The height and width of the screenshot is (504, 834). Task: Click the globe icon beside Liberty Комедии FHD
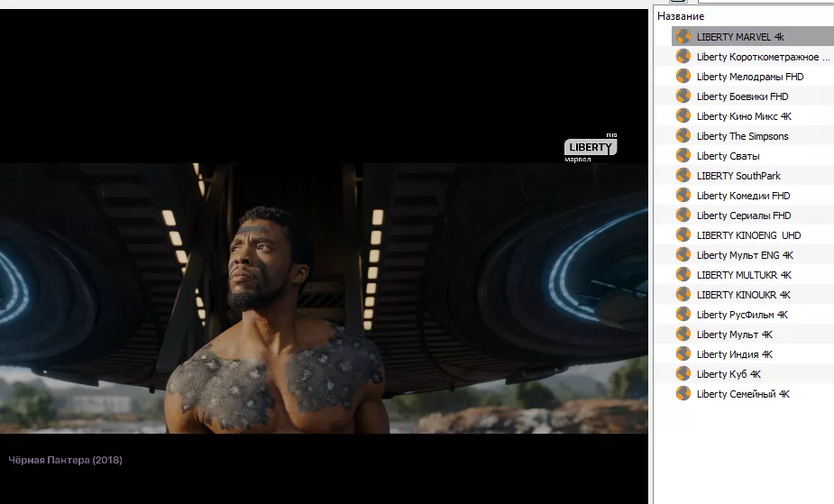683,195
